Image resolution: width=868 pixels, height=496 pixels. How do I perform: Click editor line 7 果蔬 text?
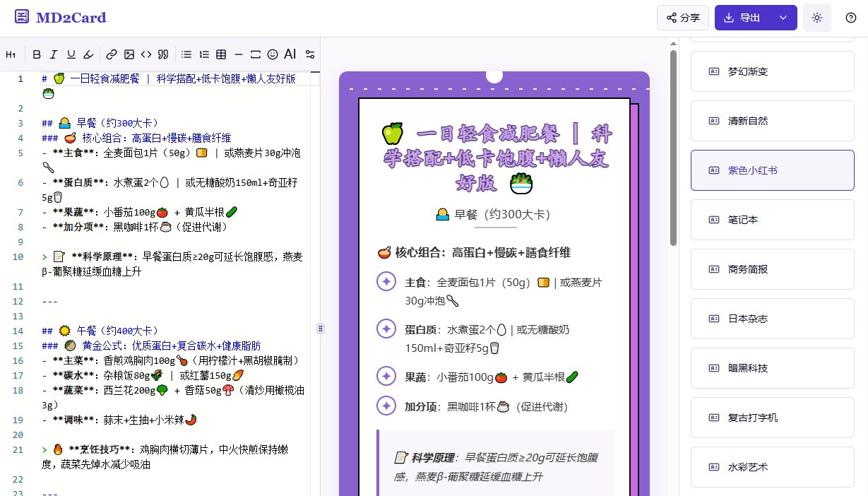point(140,212)
